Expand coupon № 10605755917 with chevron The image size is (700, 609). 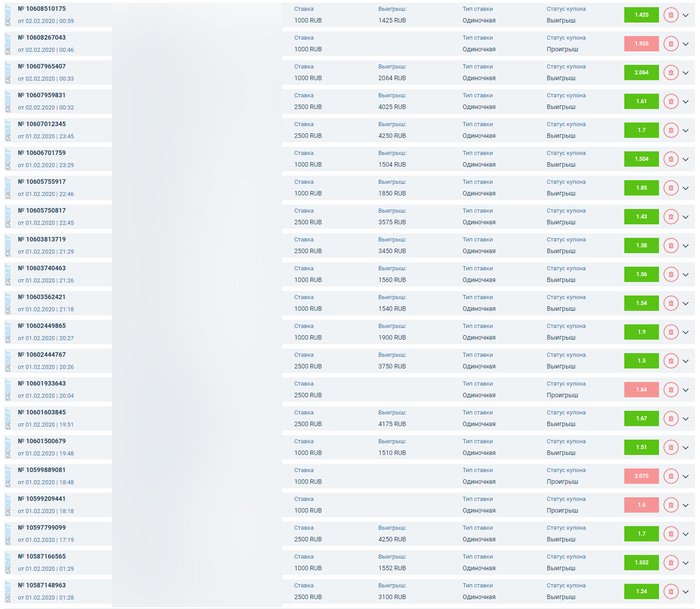click(686, 188)
